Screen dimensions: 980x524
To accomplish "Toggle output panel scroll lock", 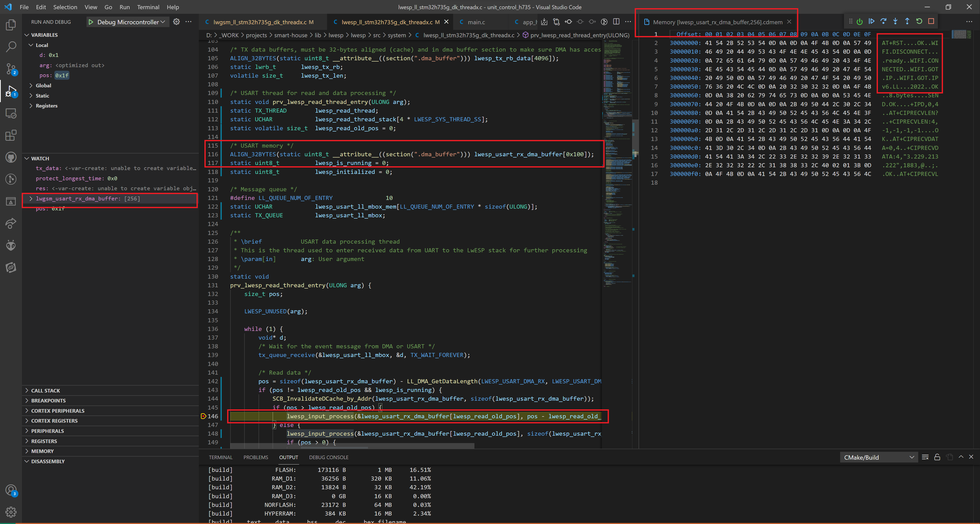I will [937, 457].
